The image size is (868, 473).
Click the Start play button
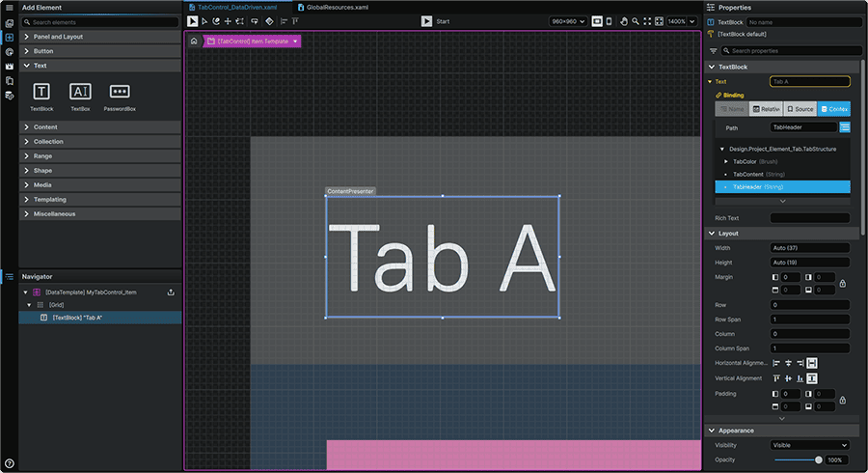426,21
